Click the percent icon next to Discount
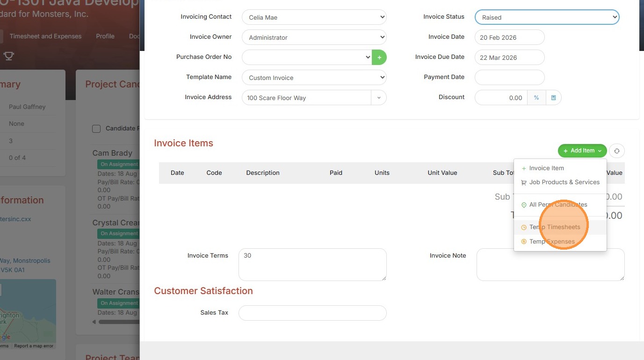This screenshot has height=360, width=644. pos(536,98)
